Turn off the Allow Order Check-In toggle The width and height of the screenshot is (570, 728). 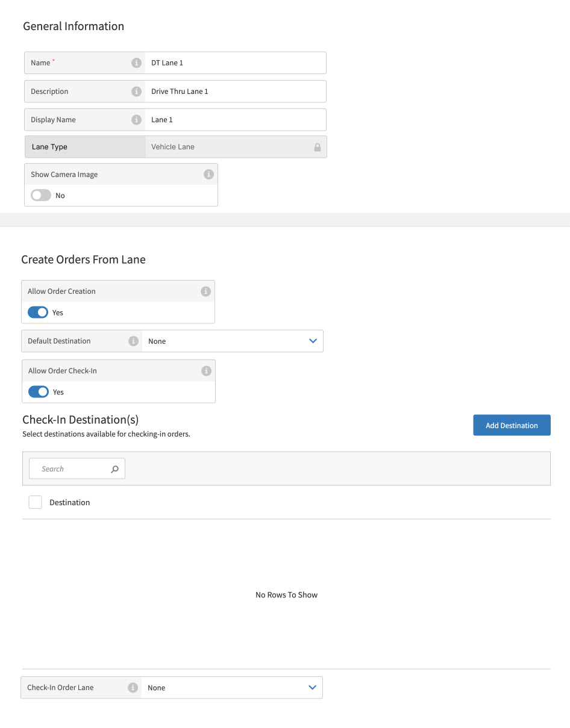point(38,391)
